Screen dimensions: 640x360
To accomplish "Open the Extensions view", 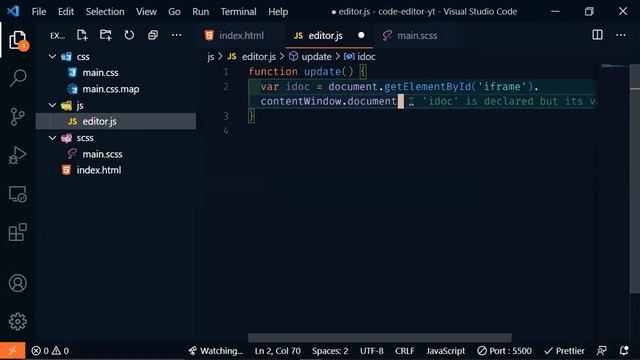I will click(x=18, y=232).
